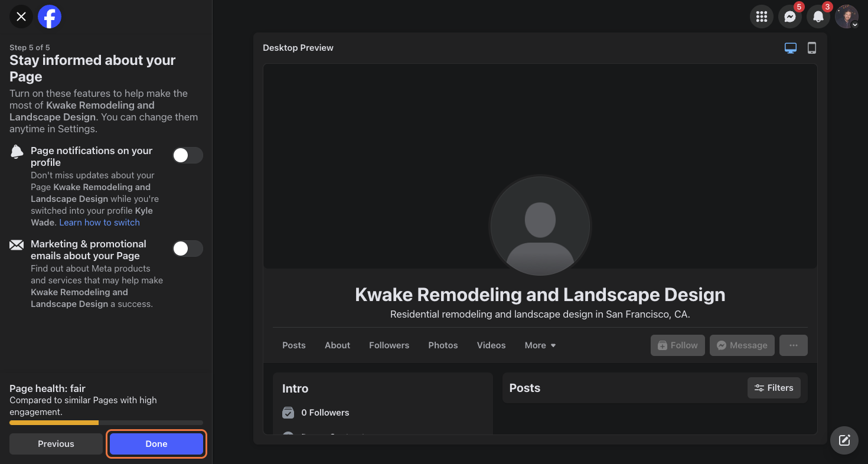Click the envelope icon beside Marketing emails

pos(17,245)
